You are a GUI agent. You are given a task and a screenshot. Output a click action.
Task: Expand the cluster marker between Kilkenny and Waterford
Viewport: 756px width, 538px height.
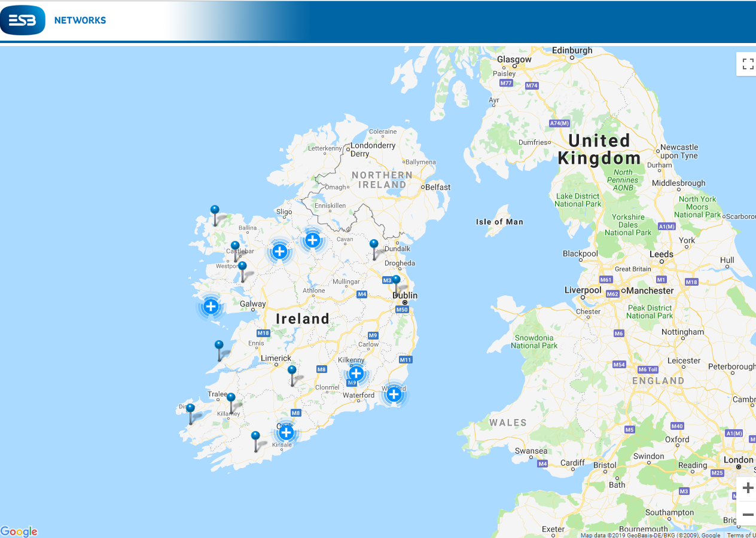(356, 374)
